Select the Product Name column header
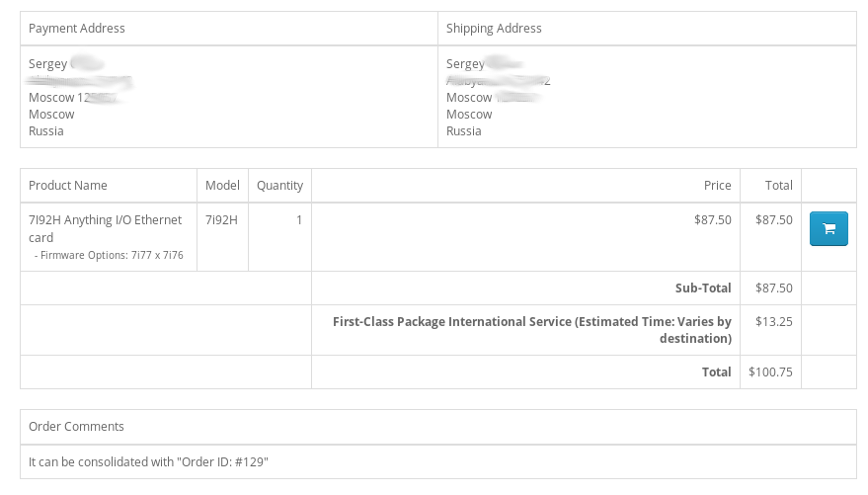 click(68, 186)
